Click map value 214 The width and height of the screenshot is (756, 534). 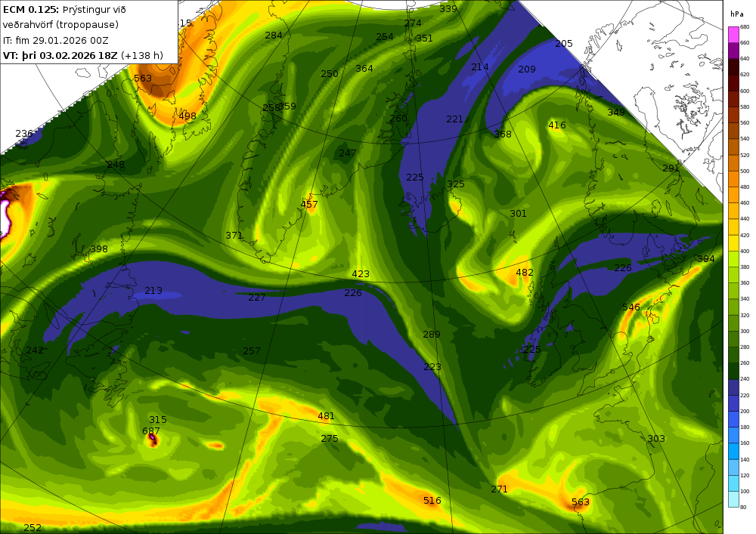[x=480, y=67]
